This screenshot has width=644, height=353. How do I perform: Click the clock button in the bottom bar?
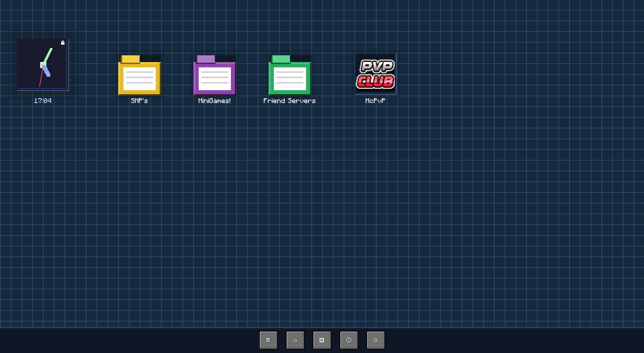[x=349, y=340]
